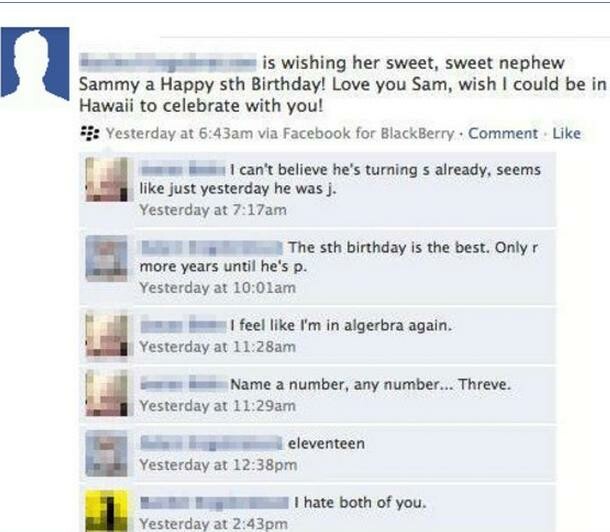Click the yellow avatar beside 'I hate both of you'
Viewport: 610px width, 532px height.
click(107, 511)
